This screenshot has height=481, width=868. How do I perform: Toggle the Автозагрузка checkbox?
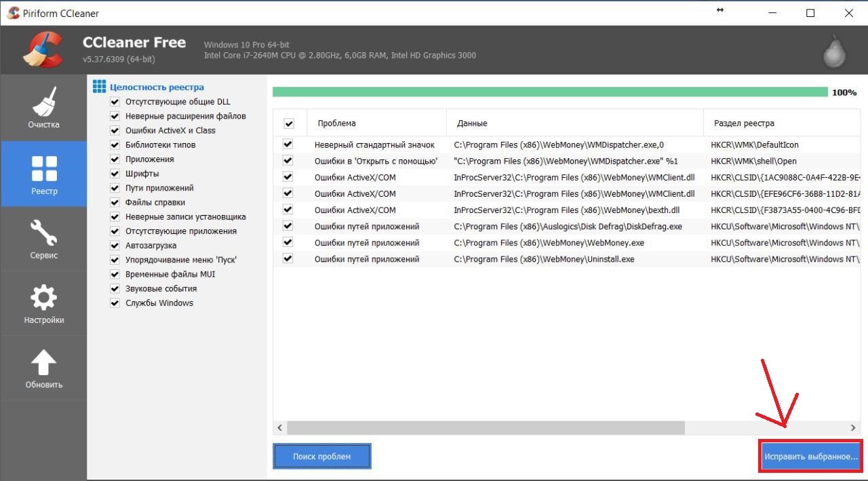tap(115, 246)
